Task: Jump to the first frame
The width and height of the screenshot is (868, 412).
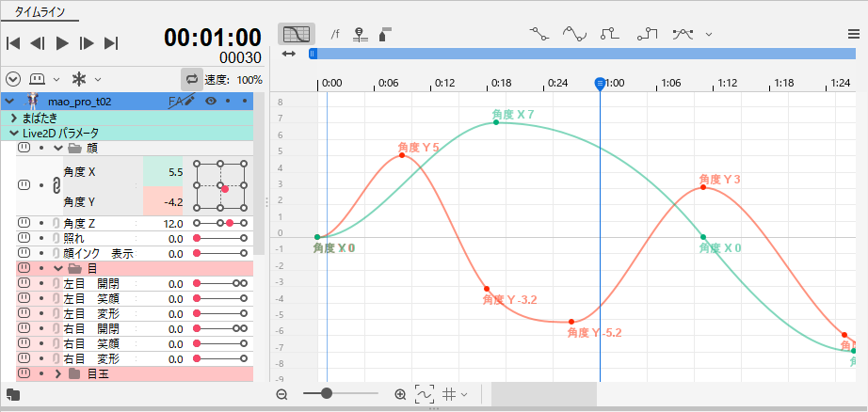Action: tap(13, 42)
